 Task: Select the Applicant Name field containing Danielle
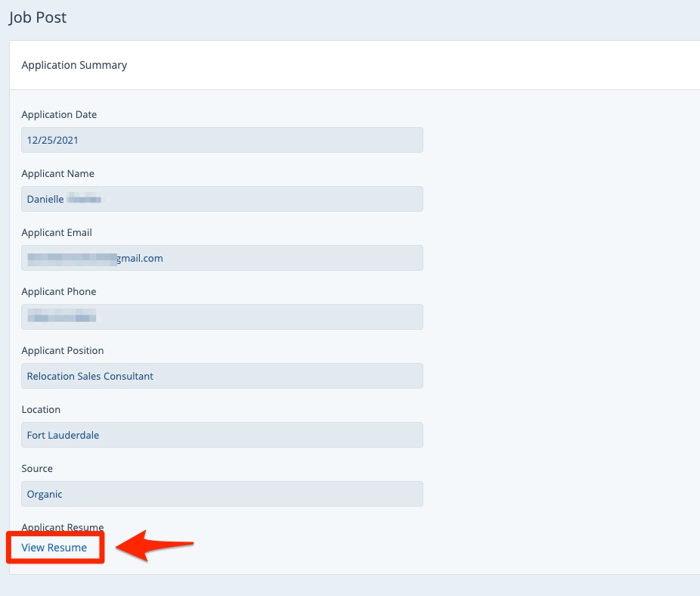click(221, 199)
